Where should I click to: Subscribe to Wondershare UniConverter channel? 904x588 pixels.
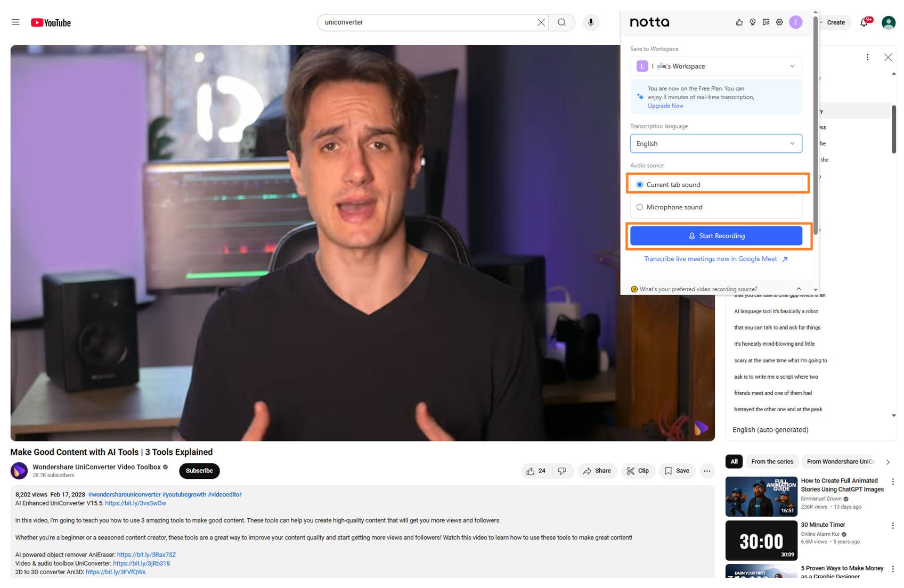(199, 471)
